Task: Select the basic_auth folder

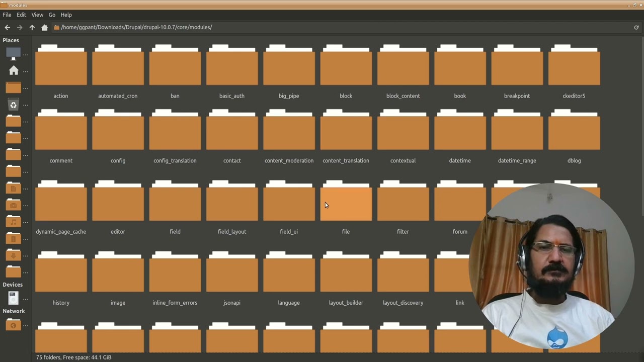Action: pos(232,65)
